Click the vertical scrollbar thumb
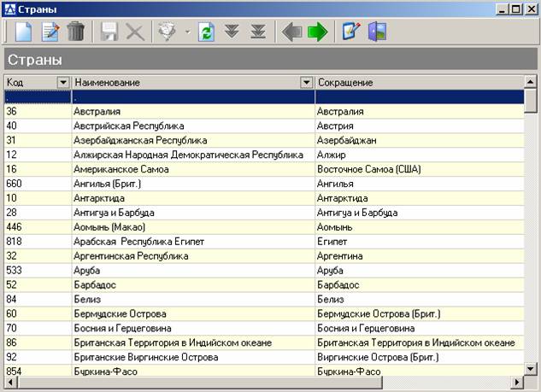This screenshot has height=392, width=541. 530,100
